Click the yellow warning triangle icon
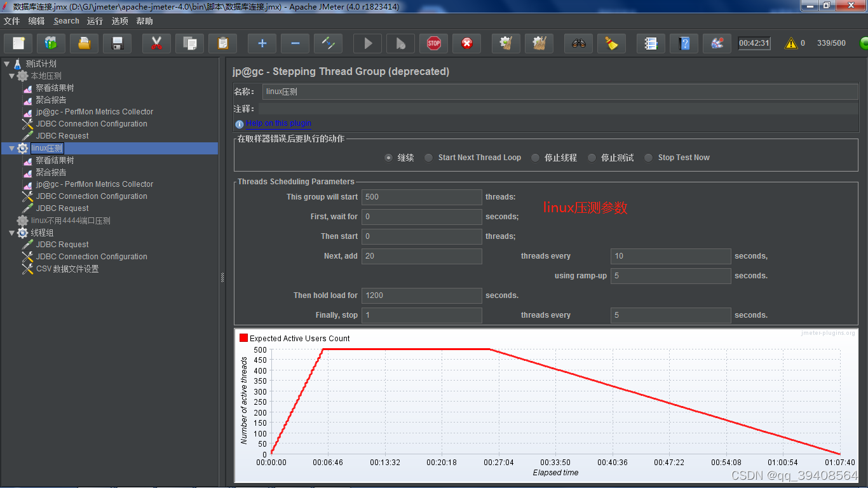Screen dimensions: 868x488 pos(790,43)
